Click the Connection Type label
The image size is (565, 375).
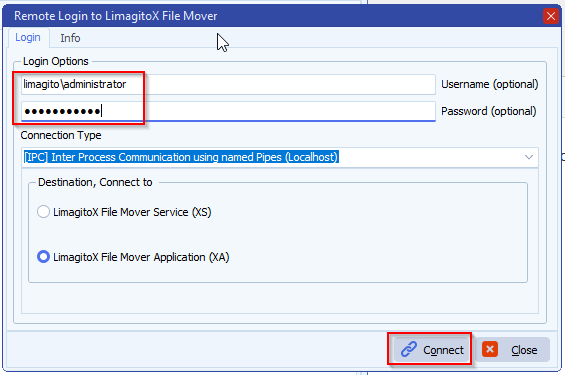pos(61,135)
